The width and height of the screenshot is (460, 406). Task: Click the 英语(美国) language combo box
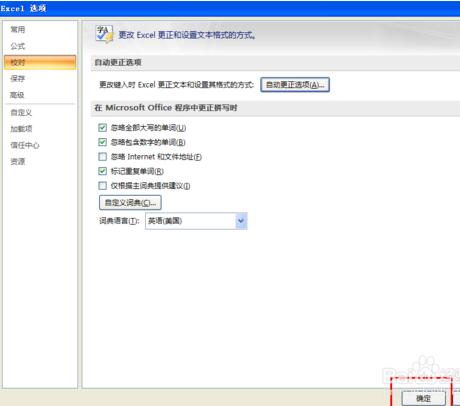pos(196,221)
